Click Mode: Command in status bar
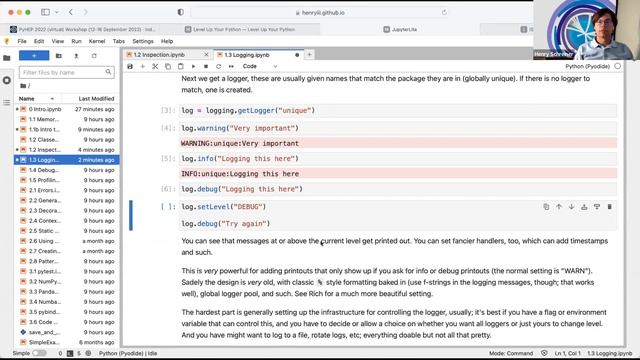Viewport: 640px width, 360px height. (x=511, y=353)
